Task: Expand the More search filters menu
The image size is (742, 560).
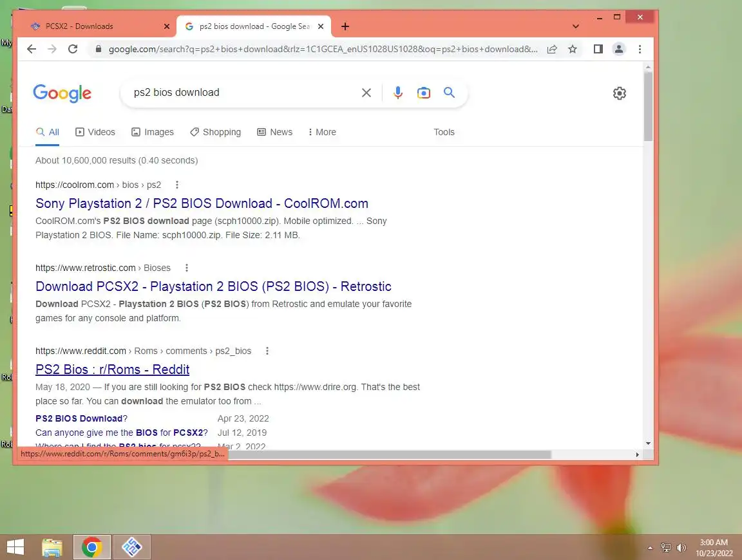Action: click(x=322, y=133)
